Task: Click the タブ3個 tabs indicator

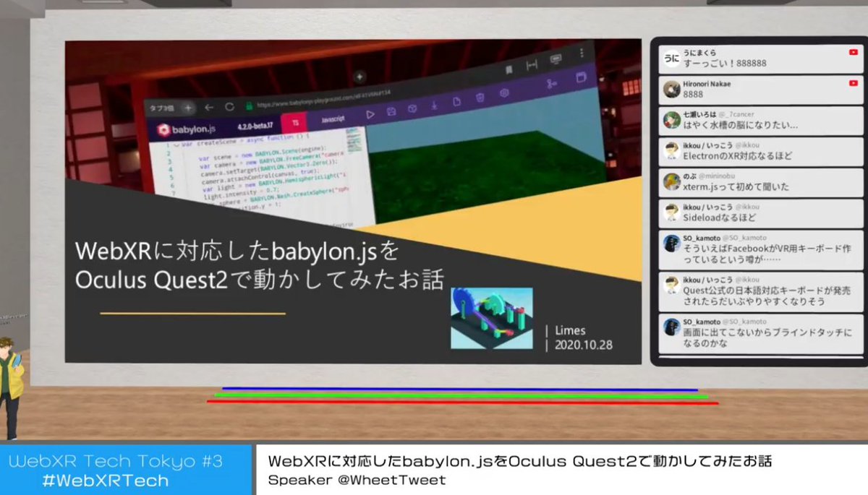Action: point(161,107)
